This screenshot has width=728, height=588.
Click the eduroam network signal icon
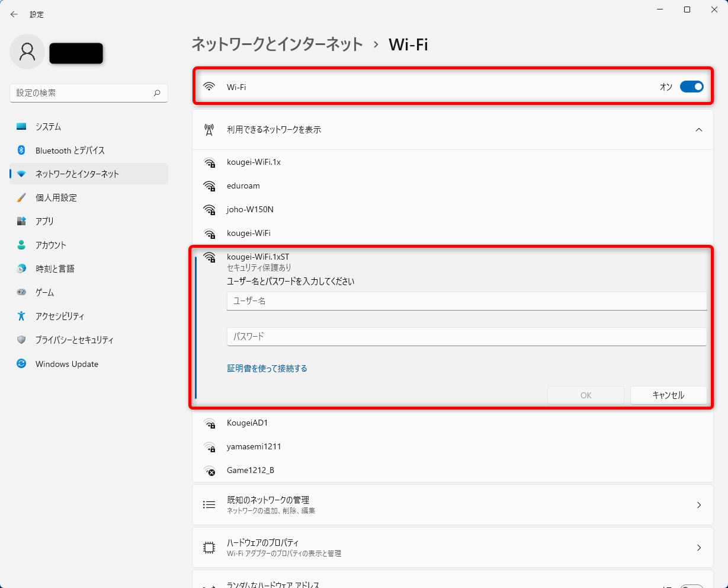point(209,186)
